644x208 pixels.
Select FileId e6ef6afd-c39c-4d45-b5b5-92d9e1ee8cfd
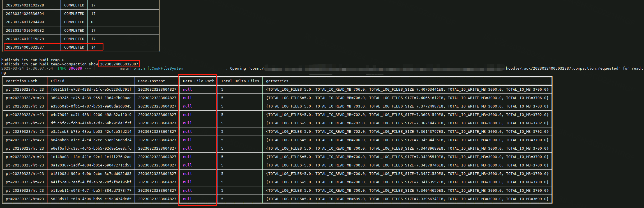91,148
